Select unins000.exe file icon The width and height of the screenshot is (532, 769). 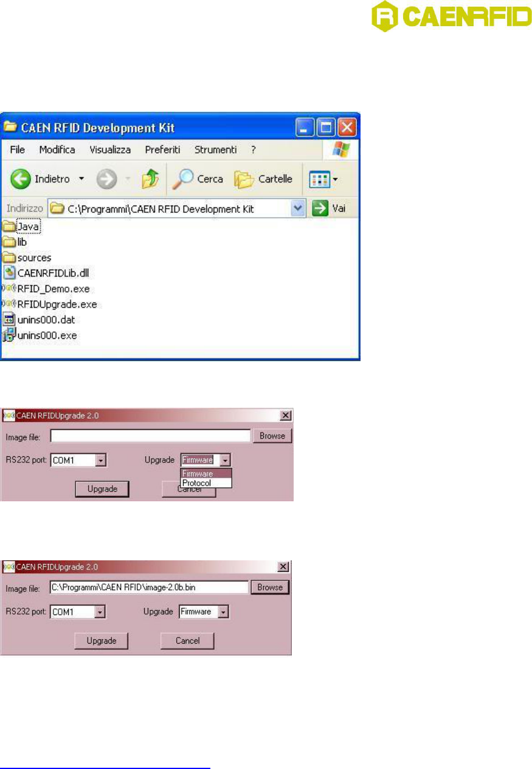pyautogui.click(x=9, y=335)
